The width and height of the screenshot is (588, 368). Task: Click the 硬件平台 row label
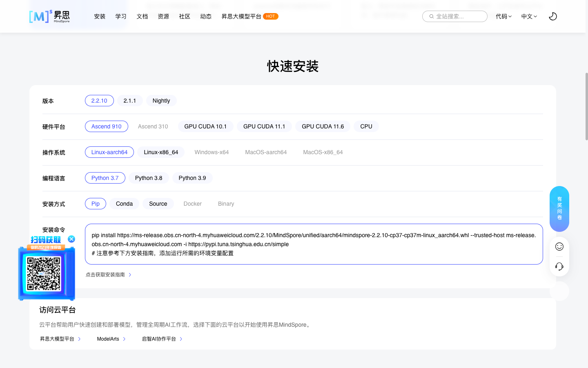54,127
